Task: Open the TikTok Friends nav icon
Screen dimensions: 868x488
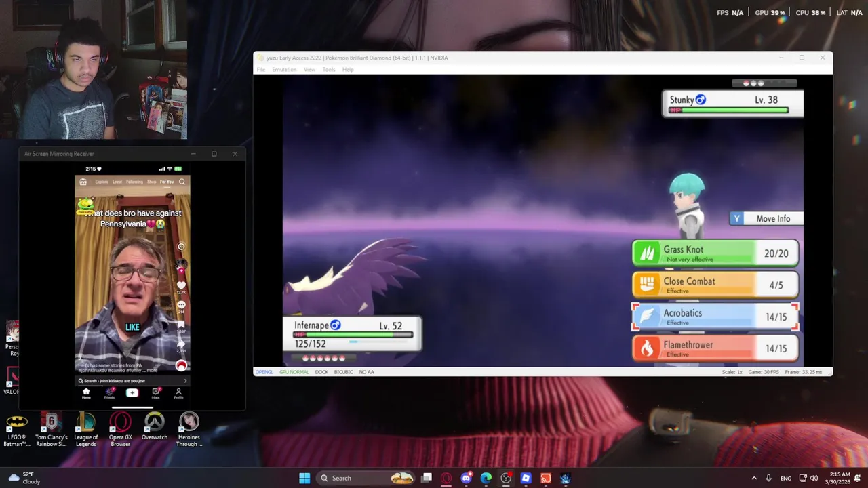Action: tap(109, 393)
